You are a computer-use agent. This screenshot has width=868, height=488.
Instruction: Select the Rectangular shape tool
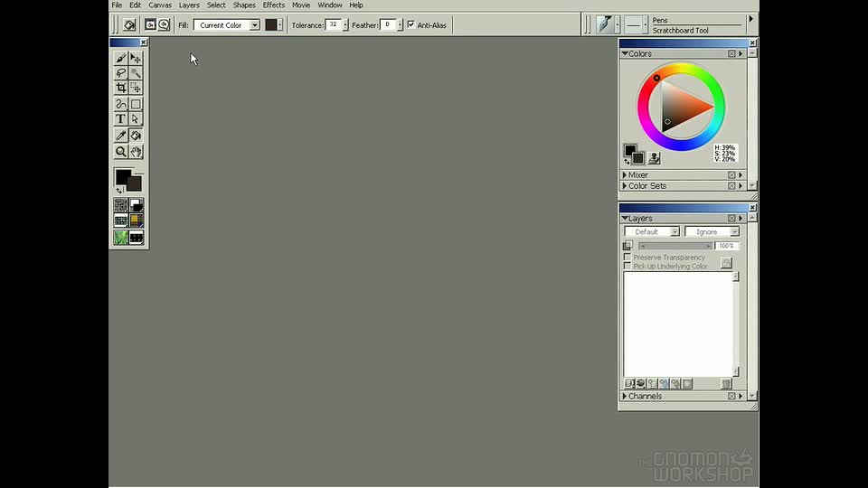point(136,104)
